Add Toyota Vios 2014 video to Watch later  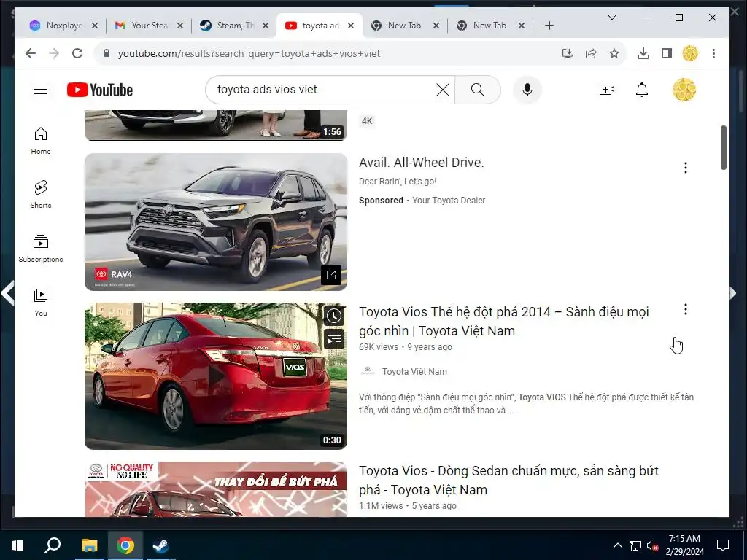coord(334,316)
